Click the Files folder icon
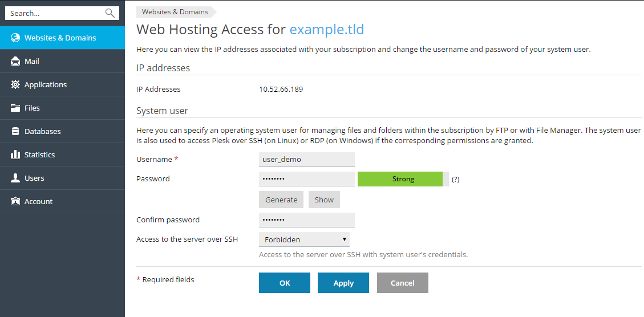This screenshot has width=644, height=317. pos(15,108)
